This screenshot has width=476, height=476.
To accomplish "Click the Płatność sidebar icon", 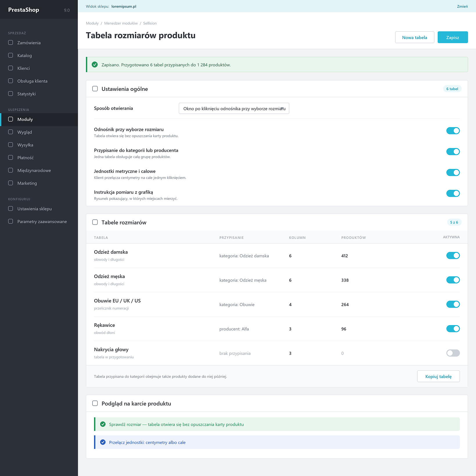I will point(10,158).
